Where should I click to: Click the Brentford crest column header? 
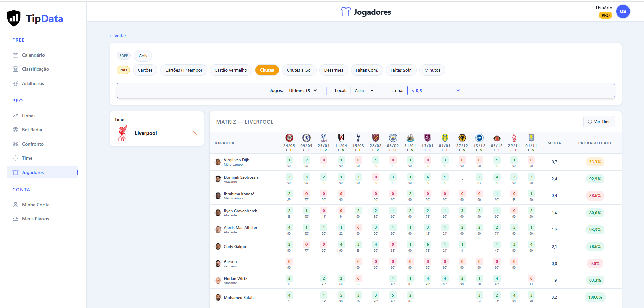click(x=289, y=138)
